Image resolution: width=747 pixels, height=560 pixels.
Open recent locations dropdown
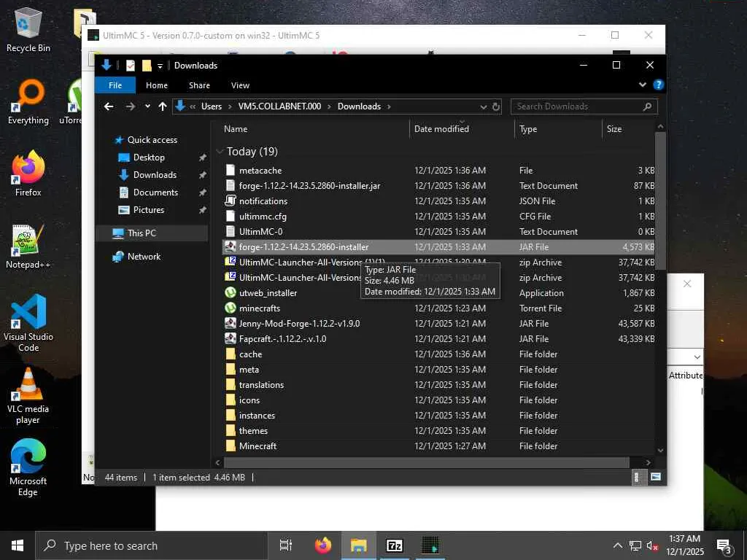coord(147,106)
